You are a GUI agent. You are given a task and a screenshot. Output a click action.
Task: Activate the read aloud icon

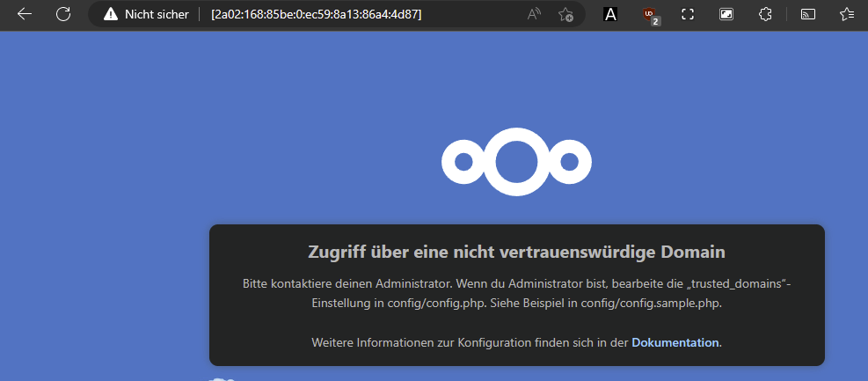tap(534, 14)
